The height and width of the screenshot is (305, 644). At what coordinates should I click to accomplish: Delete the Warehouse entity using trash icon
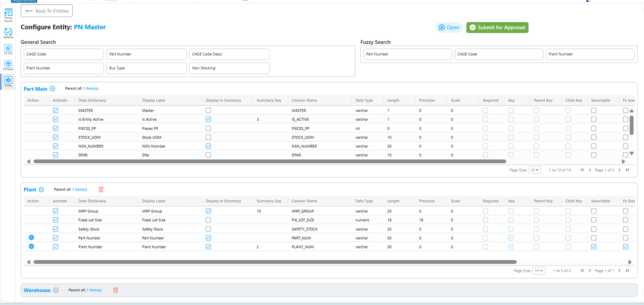click(116, 290)
